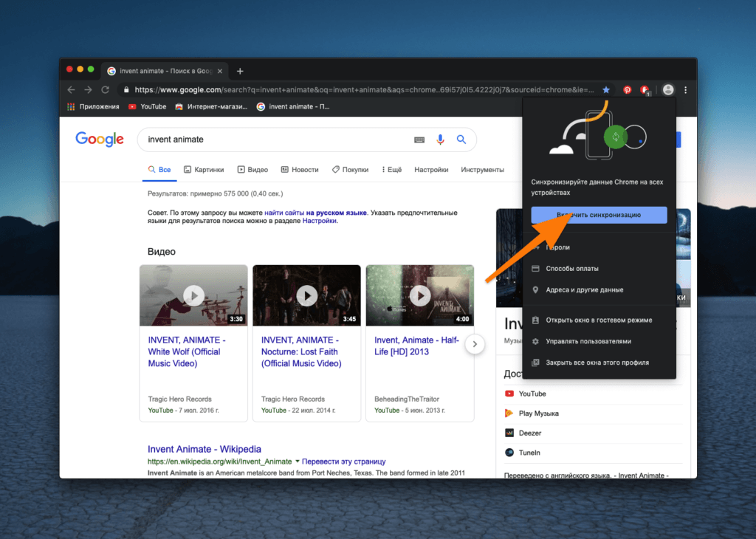This screenshot has height=539, width=756.
Task: Click the Google logo
Action: coord(100,140)
